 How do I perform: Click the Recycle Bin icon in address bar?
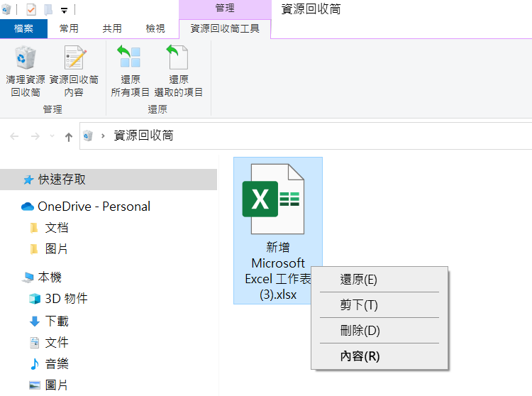point(88,136)
